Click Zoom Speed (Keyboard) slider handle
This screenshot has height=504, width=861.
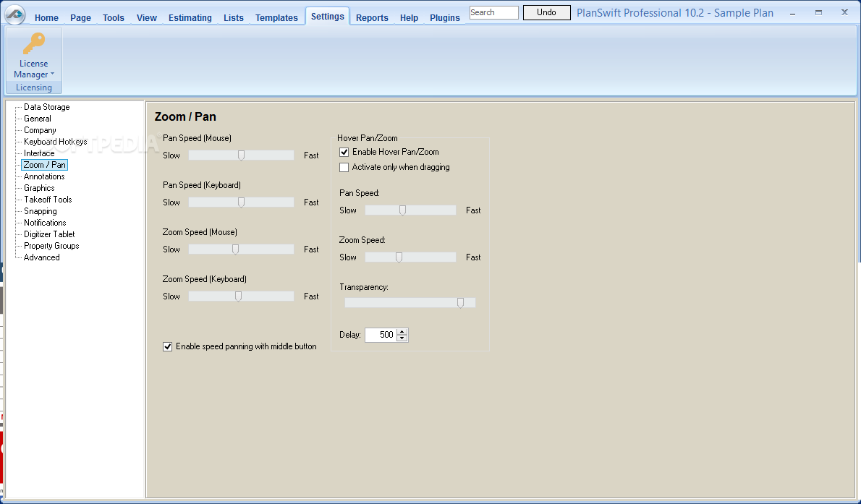tap(238, 296)
